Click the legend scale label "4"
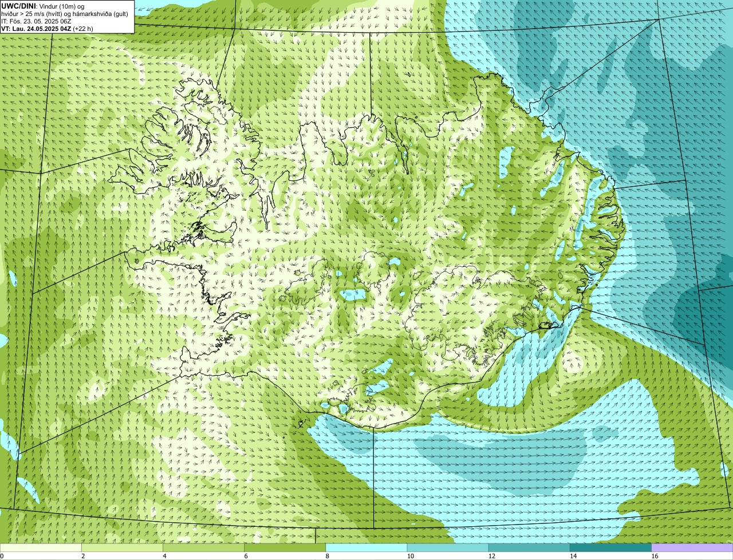The image size is (733, 560). (x=165, y=556)
